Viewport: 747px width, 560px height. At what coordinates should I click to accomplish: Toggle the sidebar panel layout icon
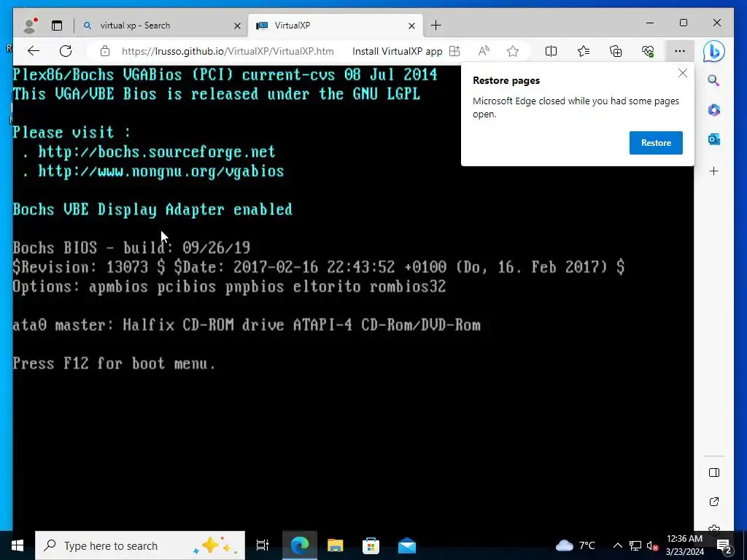(713, 472)
